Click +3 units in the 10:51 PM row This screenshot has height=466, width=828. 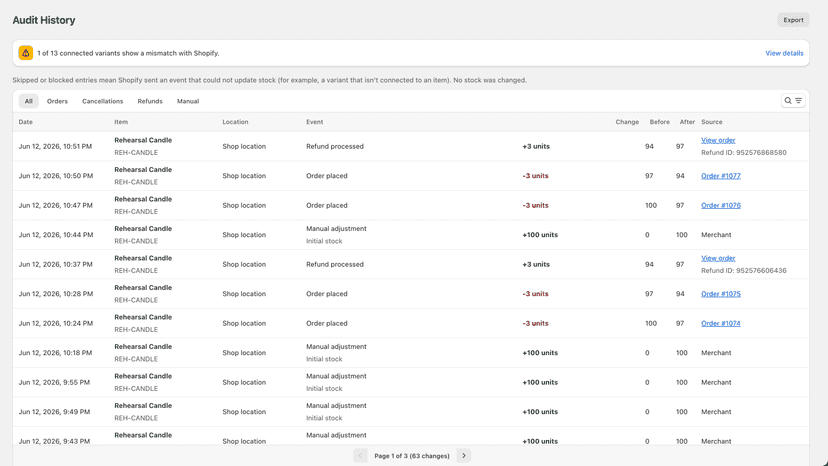coord(535,146)
